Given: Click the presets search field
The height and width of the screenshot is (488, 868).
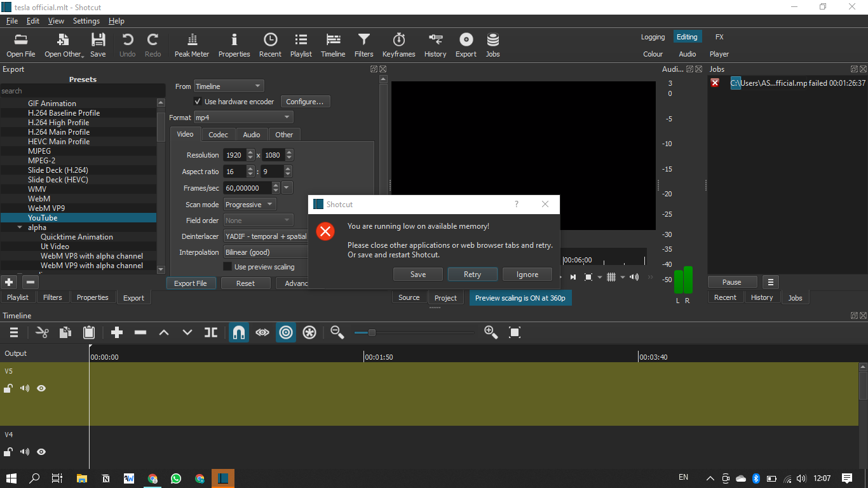Looking at the screenshot, I should [x=83, y=91].
